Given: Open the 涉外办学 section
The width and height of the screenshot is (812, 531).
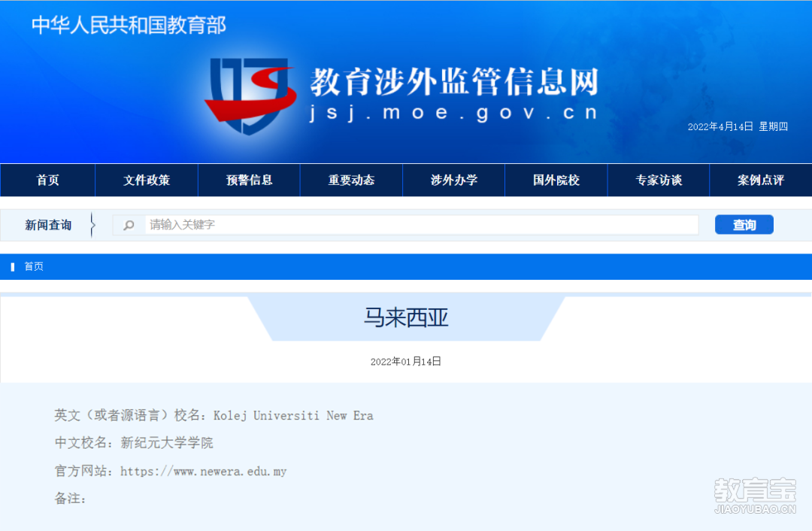Looking at the screenshot, I should 453,181.
